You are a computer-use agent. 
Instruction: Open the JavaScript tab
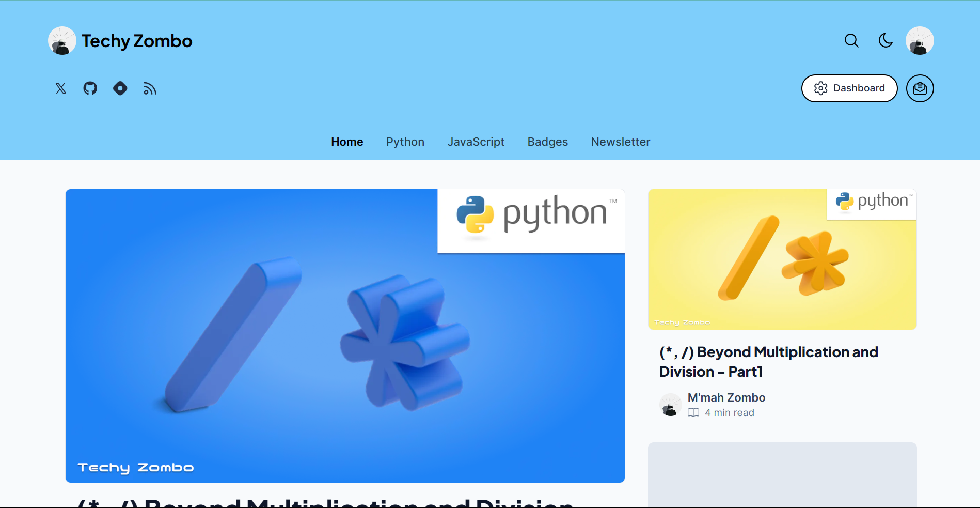(x=476, y=142)
